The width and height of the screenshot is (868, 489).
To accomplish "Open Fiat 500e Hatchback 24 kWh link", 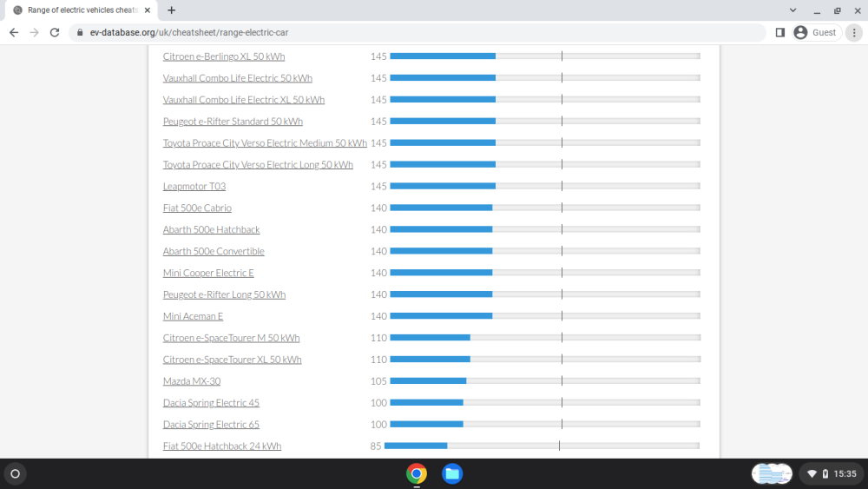I will click(222, 446).
